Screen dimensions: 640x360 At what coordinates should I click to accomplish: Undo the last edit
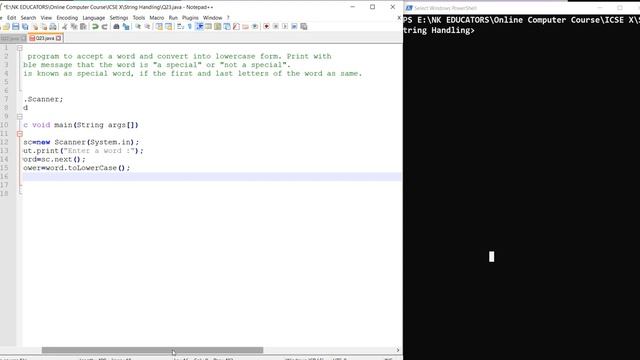[95, 27]
